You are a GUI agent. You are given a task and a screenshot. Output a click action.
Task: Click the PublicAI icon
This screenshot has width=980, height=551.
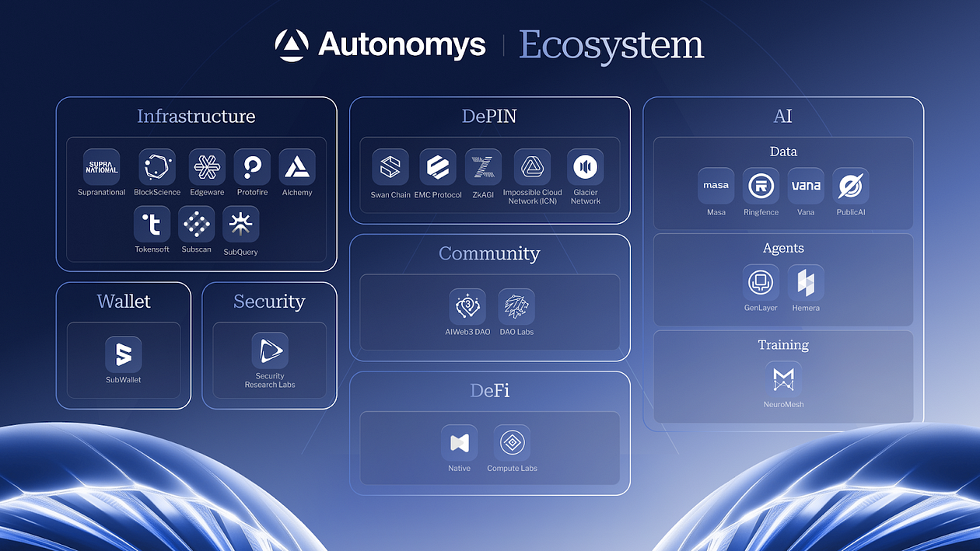(x=851, y=186)
